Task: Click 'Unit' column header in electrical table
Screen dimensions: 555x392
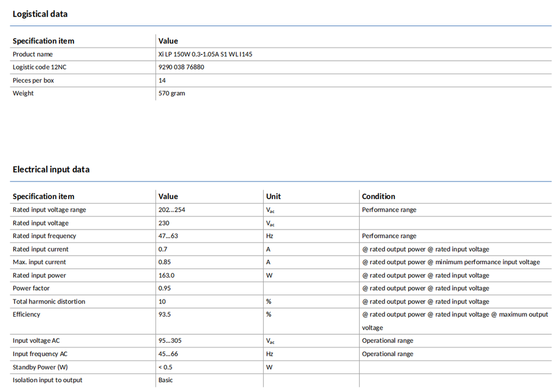Action: (273, 196)
